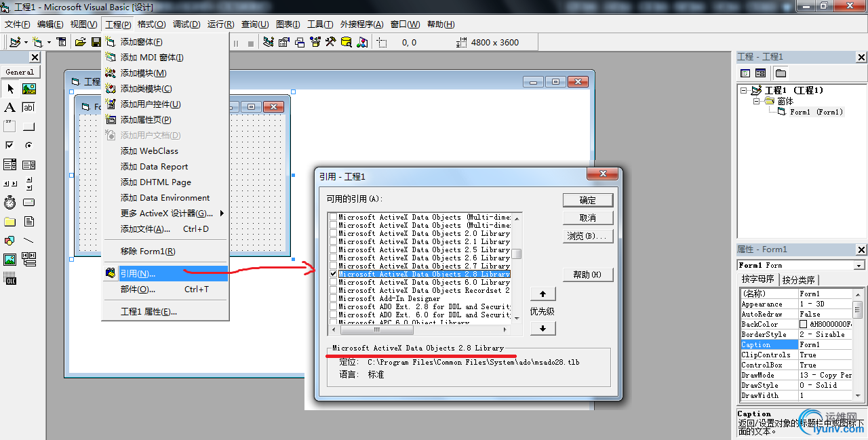Confirm the references dialog with 确定

588,200
